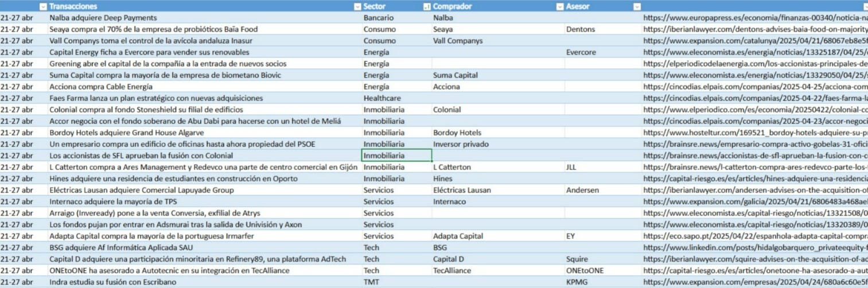The image size is (868, 288).
Task: Select 'Squire' in Asesor column
Action: coord(603,259)
